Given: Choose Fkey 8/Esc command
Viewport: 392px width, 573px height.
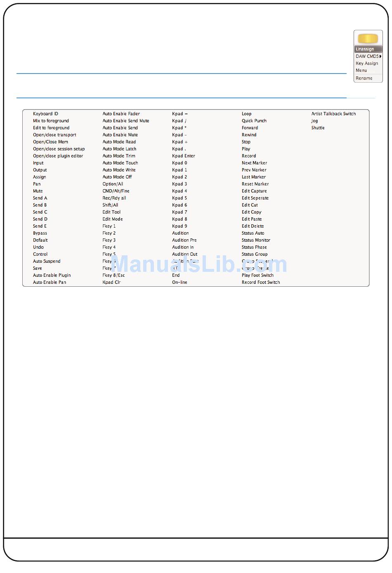Looking at the screenshot, I should (113, 275).
